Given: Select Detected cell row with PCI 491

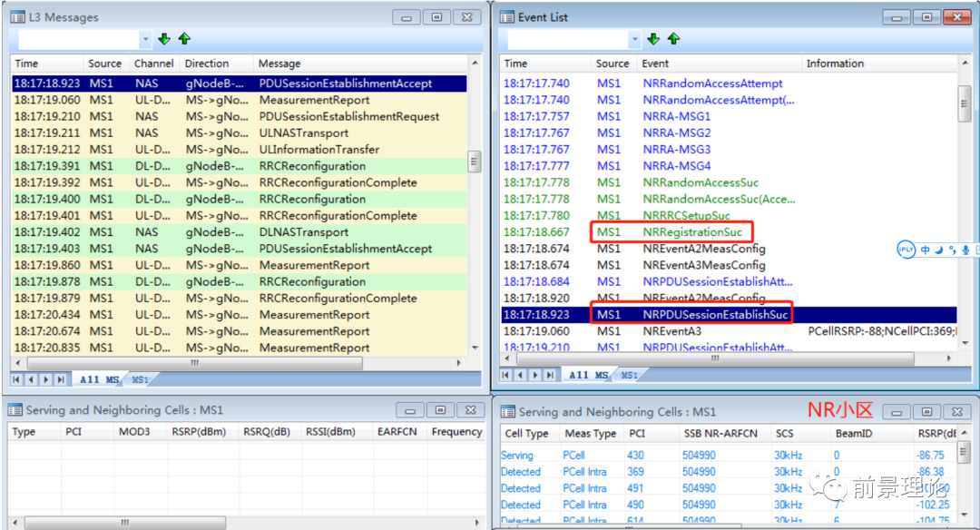Looking at the screenshot, I should click(728, 488).
